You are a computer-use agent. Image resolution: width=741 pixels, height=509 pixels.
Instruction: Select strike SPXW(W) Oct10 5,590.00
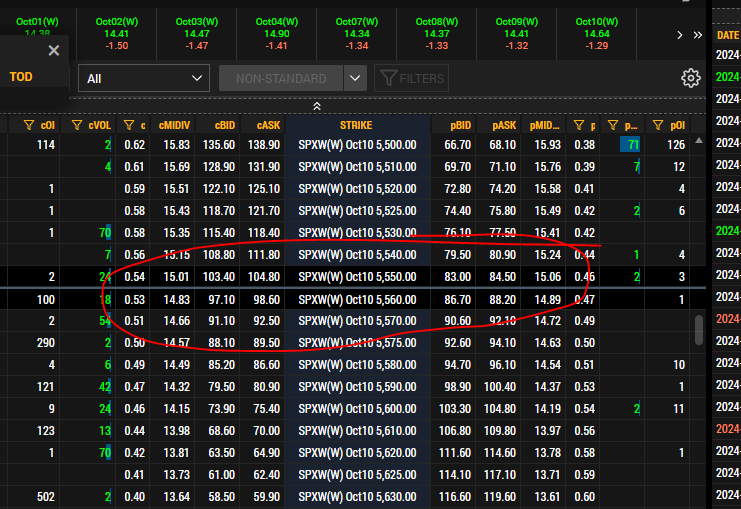(357, 387)
